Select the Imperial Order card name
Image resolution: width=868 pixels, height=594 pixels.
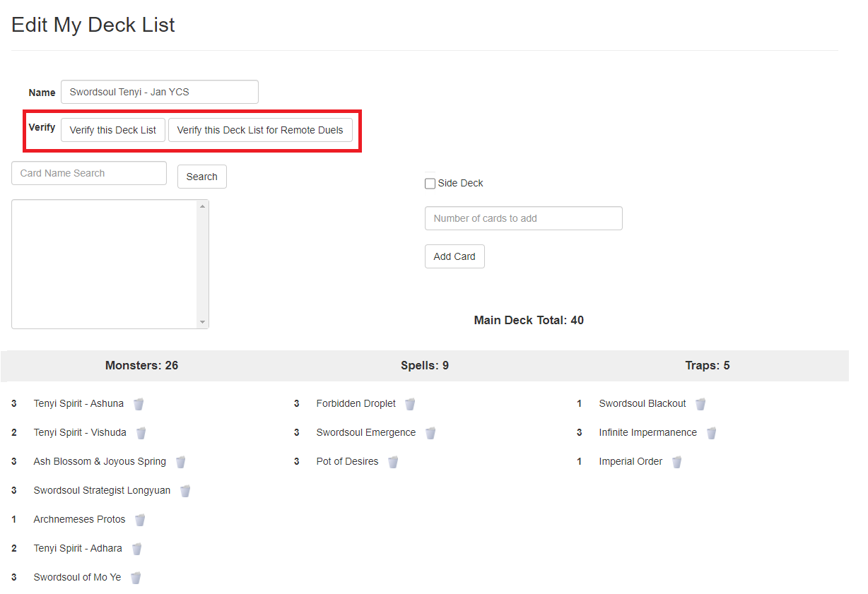point(631,462)
